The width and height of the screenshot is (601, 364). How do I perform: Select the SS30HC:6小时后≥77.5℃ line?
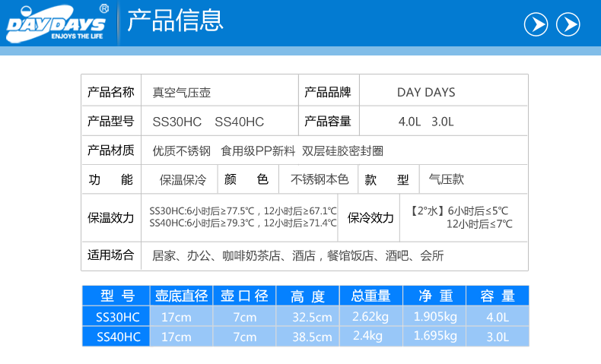point(243,211)
